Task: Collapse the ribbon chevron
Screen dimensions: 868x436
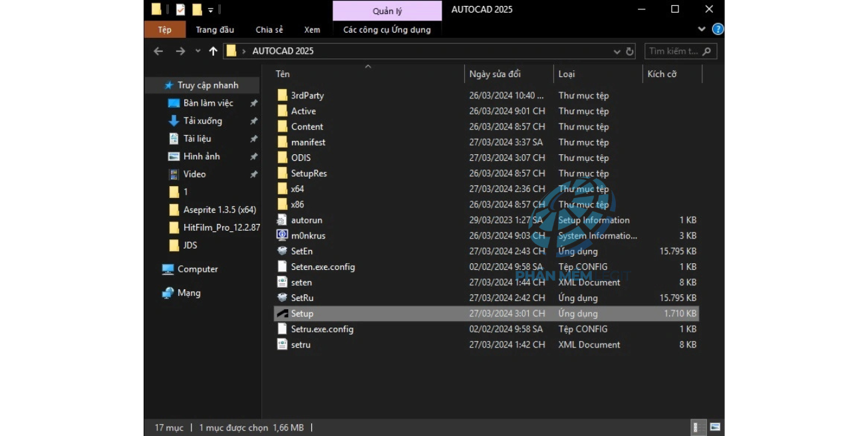Action: tap(702, 29)
